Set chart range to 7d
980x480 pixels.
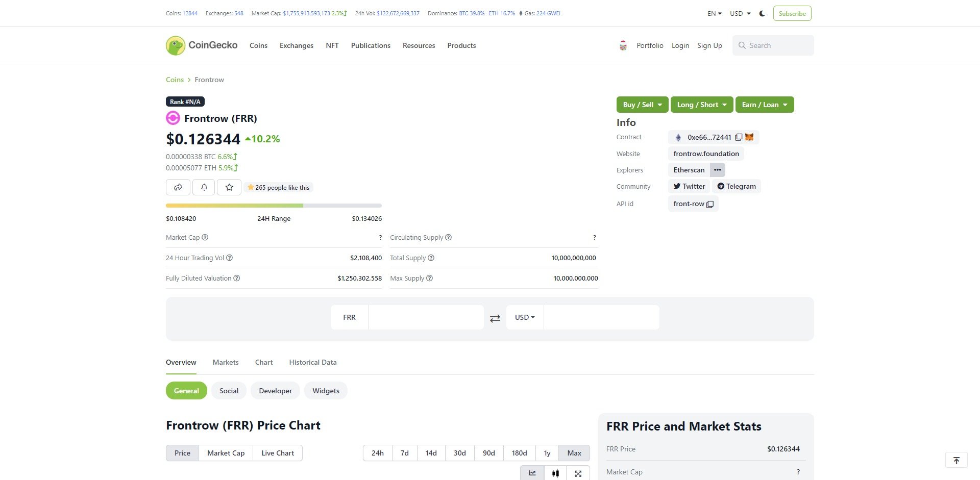405,453
